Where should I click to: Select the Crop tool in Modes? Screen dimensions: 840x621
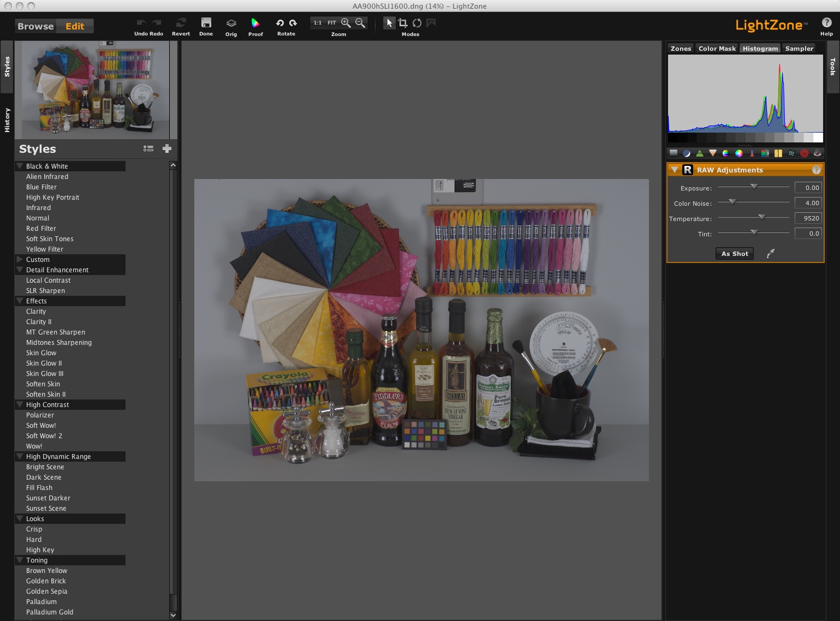tap(403, 23)
